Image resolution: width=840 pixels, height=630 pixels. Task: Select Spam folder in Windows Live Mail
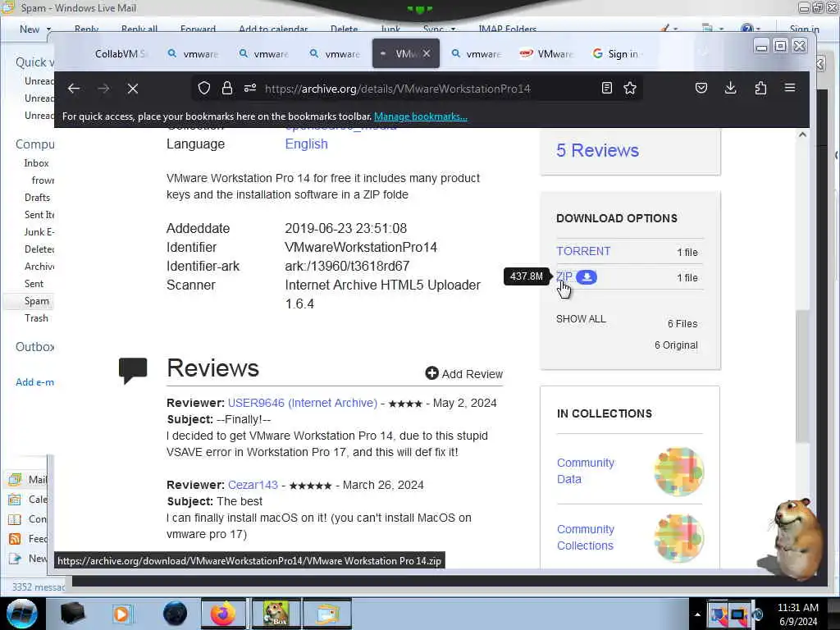pyautogui.click(x=36, y=301)
